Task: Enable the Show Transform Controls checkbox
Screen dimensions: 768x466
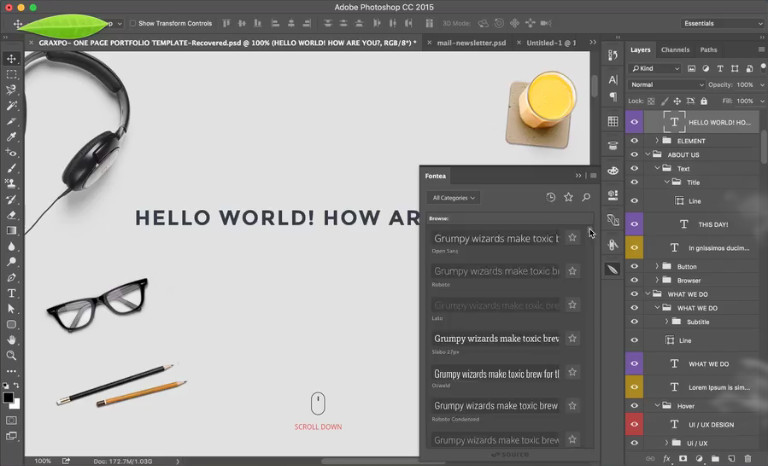Action: coord(133,23)
